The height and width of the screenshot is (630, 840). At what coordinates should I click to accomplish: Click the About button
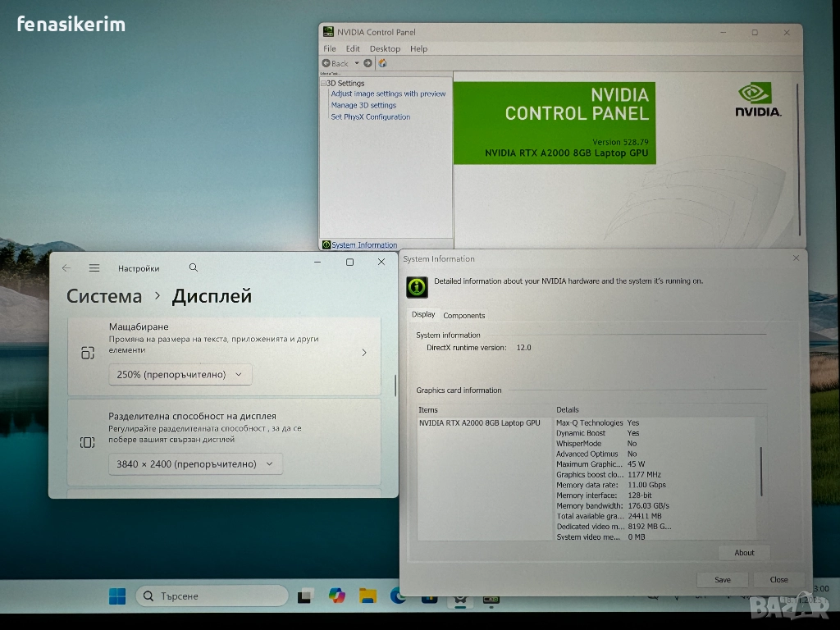pos(744,552)
